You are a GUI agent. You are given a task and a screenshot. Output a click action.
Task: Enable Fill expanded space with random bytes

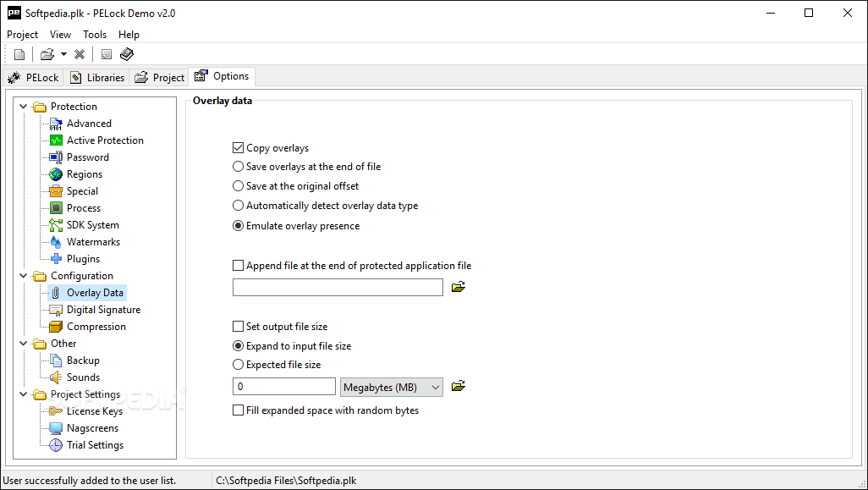(x=238, y=410)
